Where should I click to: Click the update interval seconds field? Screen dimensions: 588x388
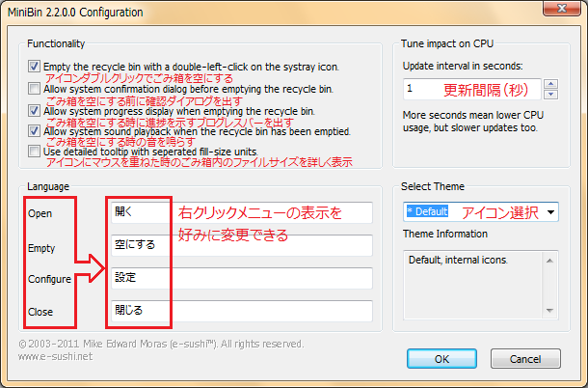point(471,89)
